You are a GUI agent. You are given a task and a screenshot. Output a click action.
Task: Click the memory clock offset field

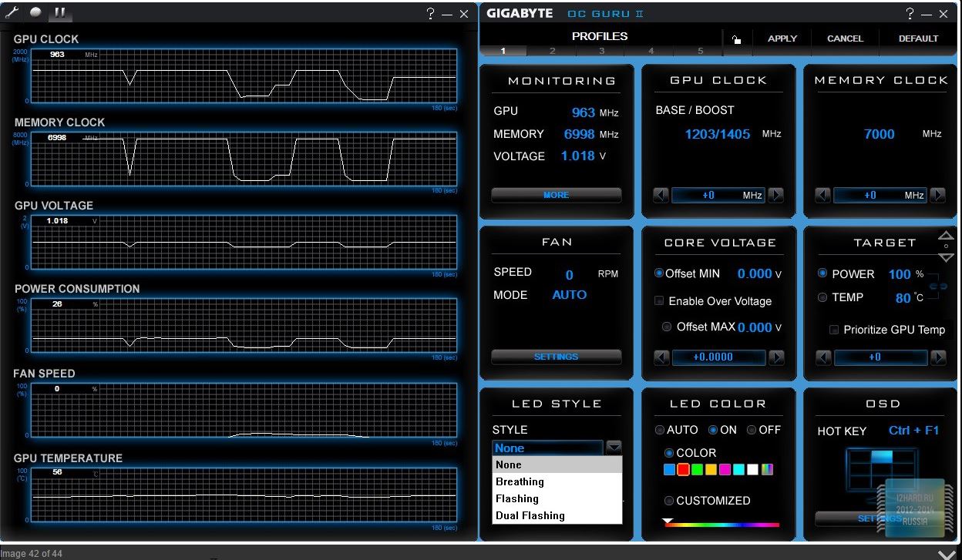tap(880, 196)
